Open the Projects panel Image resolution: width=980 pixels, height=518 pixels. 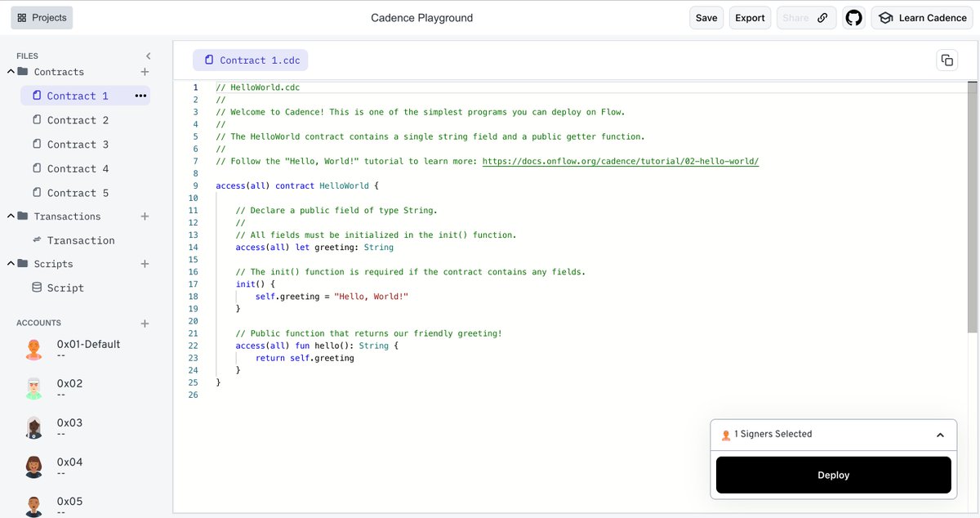[42, 18]
